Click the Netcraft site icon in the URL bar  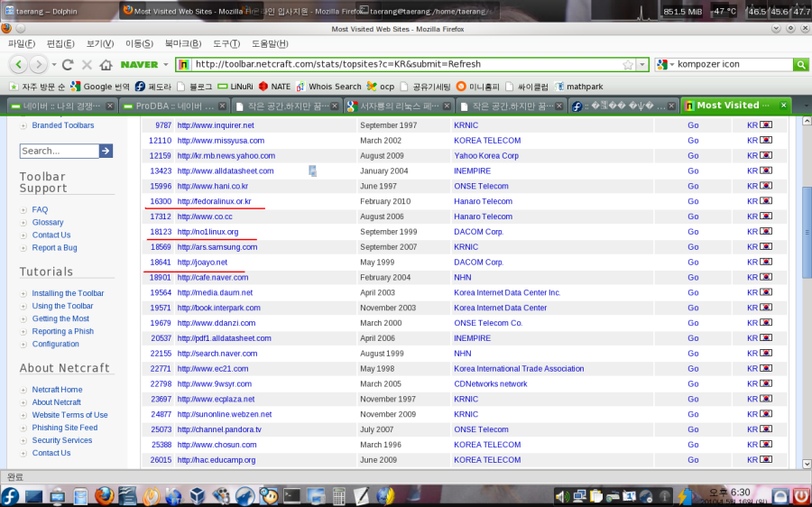tap(183, 65)
